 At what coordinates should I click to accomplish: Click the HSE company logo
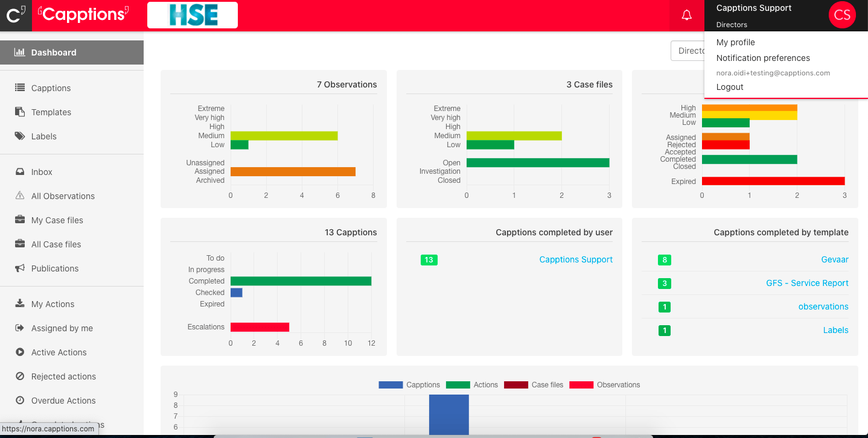pos(193,15)
